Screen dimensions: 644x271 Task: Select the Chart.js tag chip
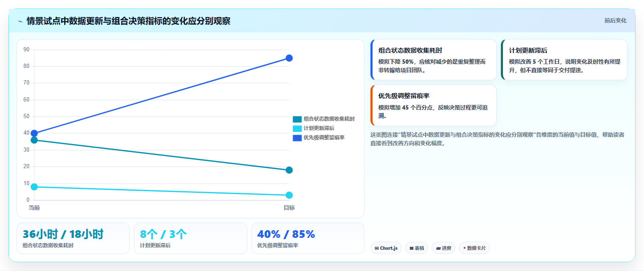click(386, 248)
